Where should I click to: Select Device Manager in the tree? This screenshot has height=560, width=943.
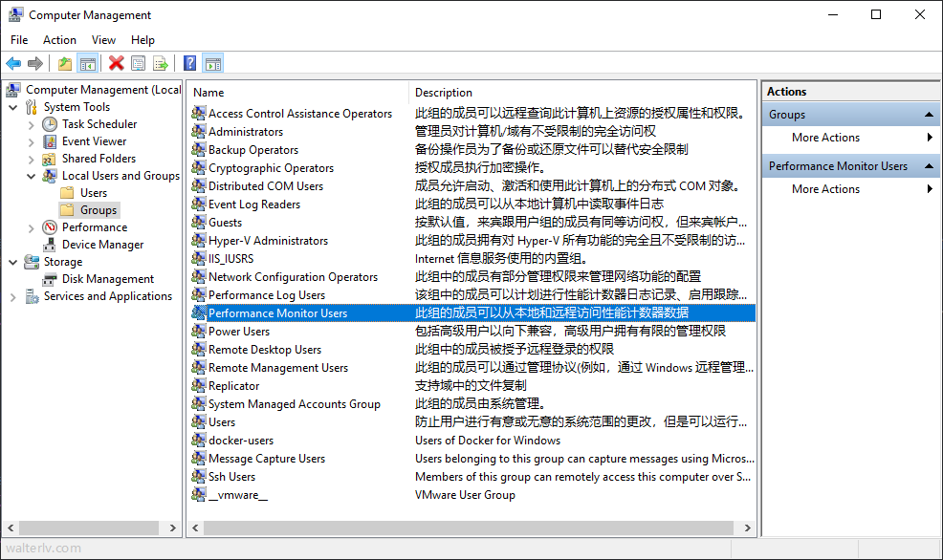[x=102, y=245]
